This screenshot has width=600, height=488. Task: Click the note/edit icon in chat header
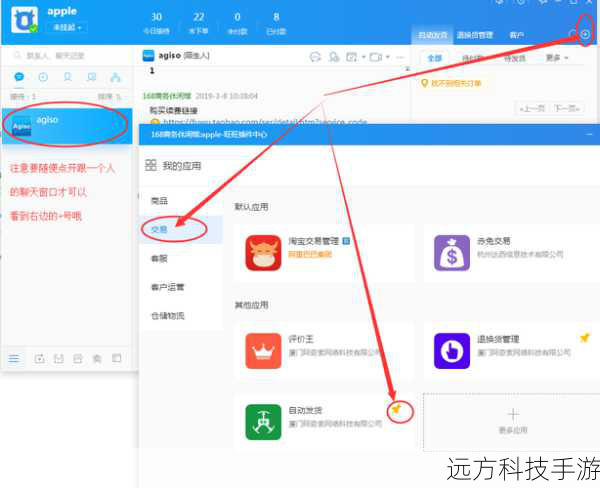(351, 57)
